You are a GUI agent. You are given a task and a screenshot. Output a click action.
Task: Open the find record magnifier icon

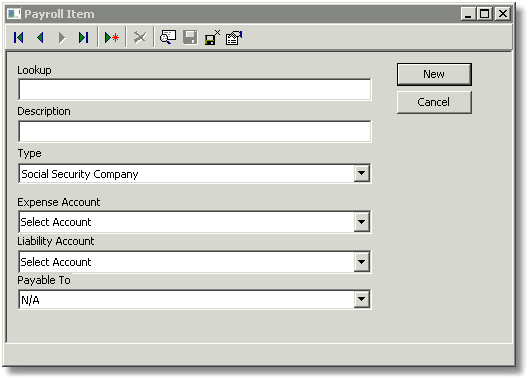point(168,38)
